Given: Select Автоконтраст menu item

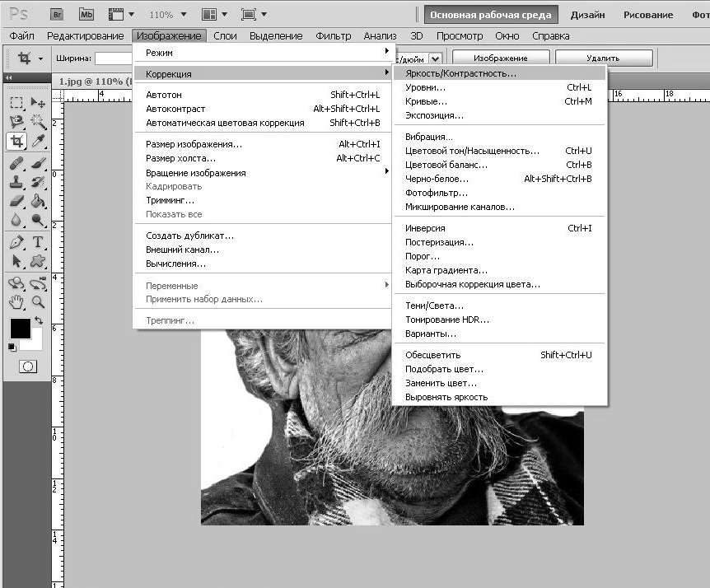Looking at the screenshot, I should click(262, 109).
